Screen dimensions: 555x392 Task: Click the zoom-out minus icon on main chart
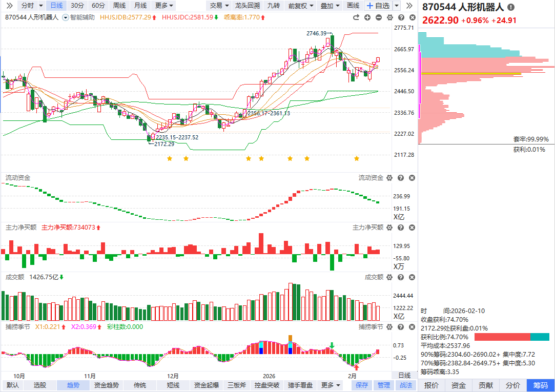[379, 17]
